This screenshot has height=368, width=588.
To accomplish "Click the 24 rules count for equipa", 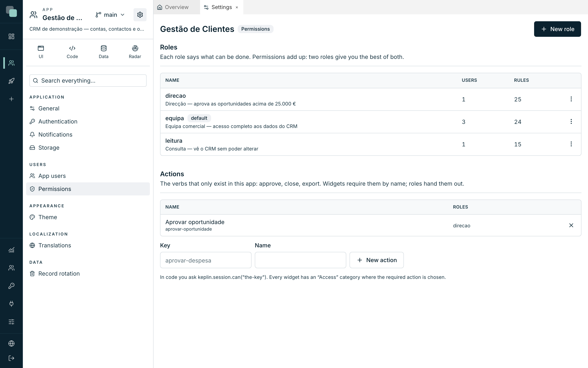I will 518,122.
